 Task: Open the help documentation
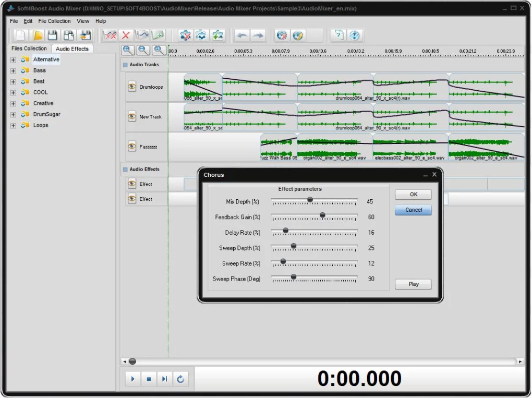337,35
